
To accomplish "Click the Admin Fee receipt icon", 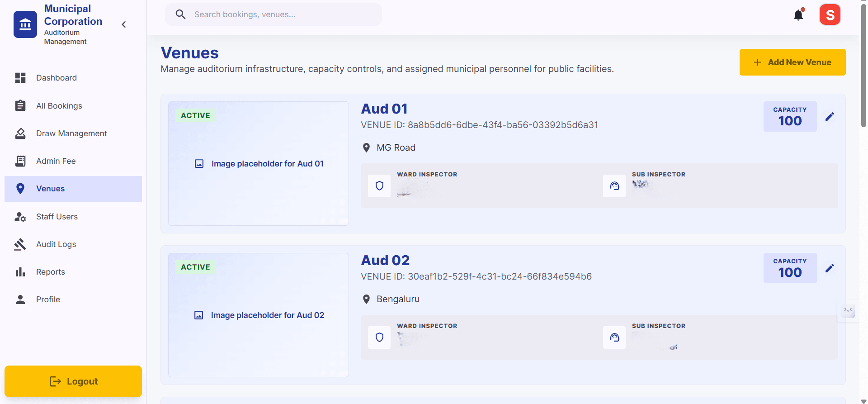I will (x=20, y=161).
